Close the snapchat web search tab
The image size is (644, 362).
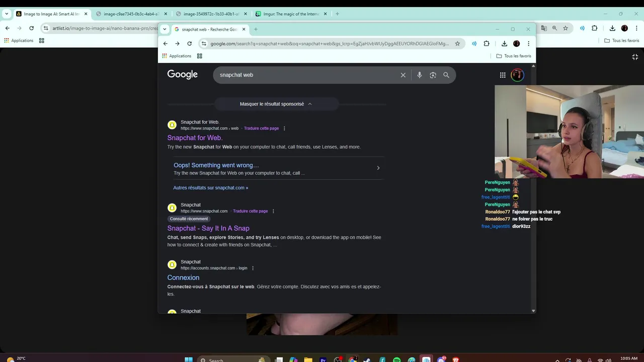point(244,29)
